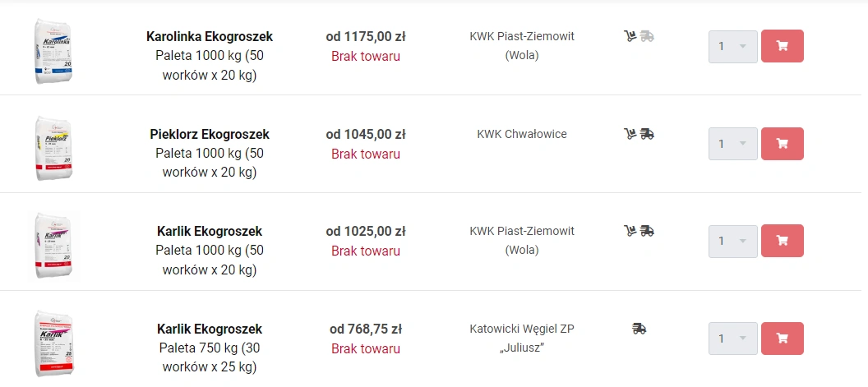Open product image of Karlik 750 kg pallet
This screenshot has height=387, width=868.
pos(54,343)
